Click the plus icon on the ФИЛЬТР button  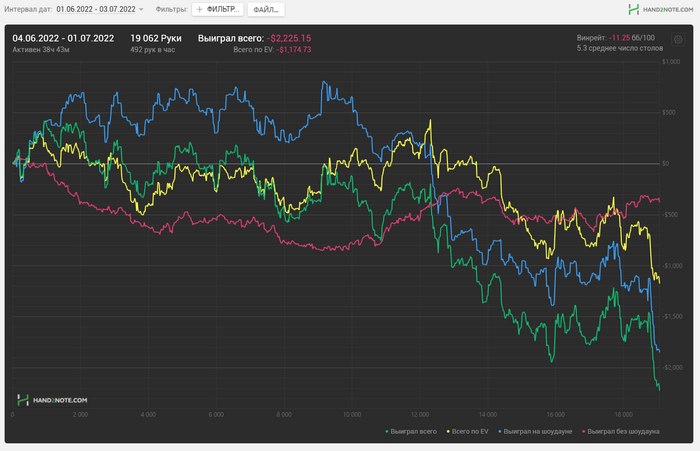199,9
